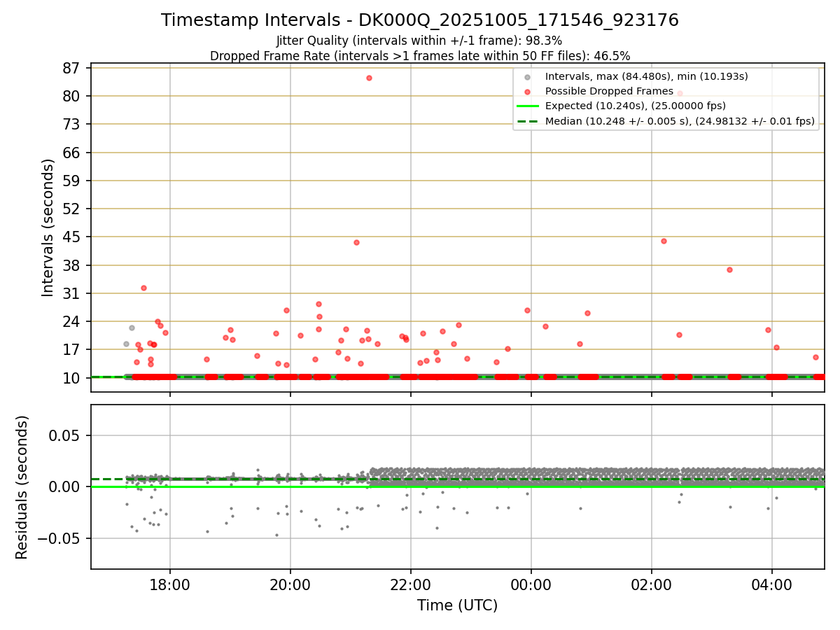The width and height of the screenshot is (840, 630).
Task: Click the x-axis tick label 22:00
Action: click(411, 584)
